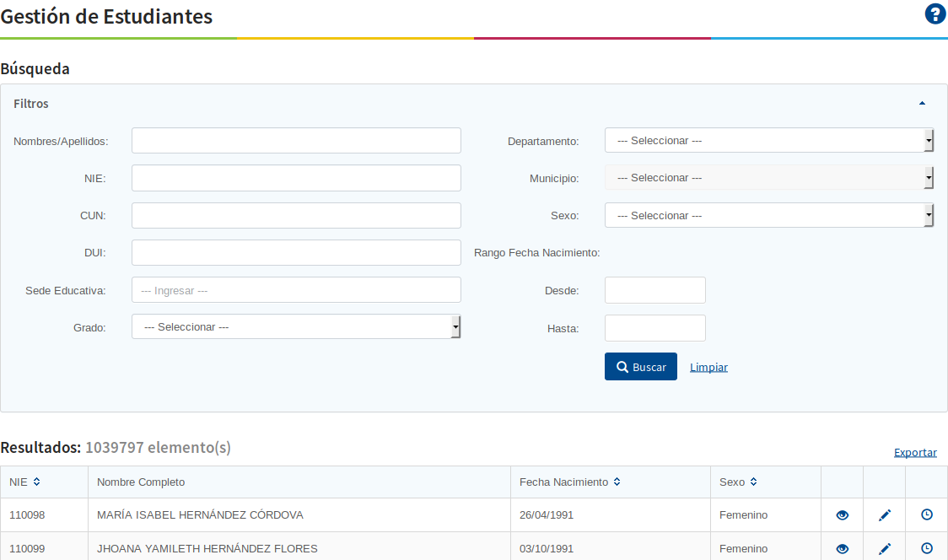Screen dimensions: 948x560
Task: Click the Sede Educativa input field
Action: 296,290
